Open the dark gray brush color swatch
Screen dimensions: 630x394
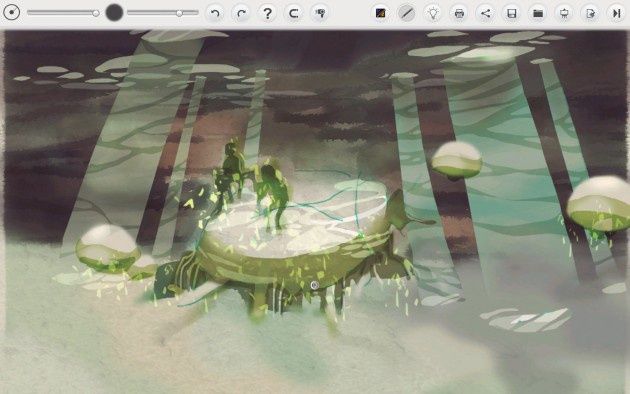(114, 13)
